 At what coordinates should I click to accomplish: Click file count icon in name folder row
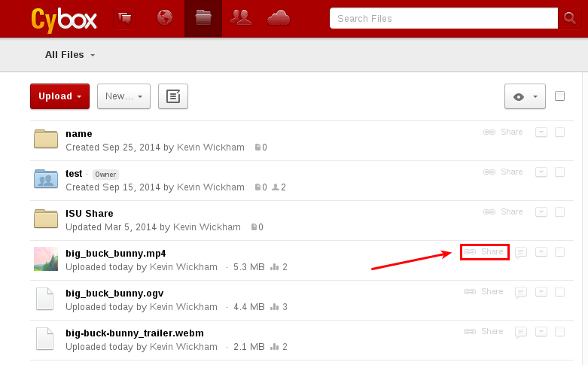coord(257,148)
